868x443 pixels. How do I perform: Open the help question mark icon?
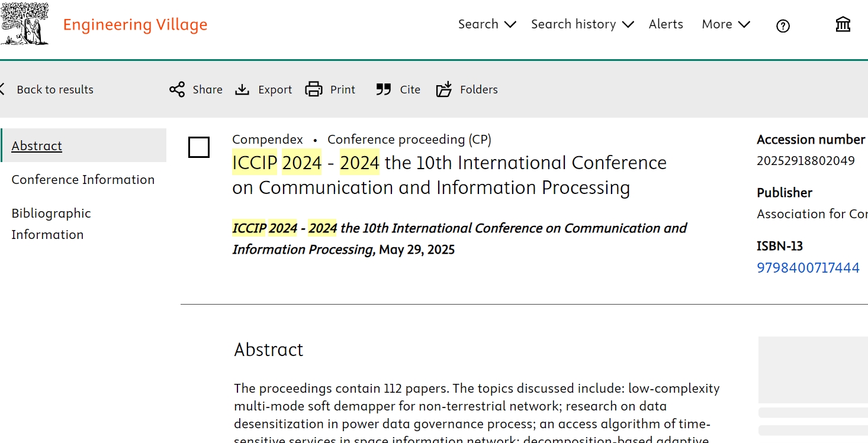tap(783, 25)
